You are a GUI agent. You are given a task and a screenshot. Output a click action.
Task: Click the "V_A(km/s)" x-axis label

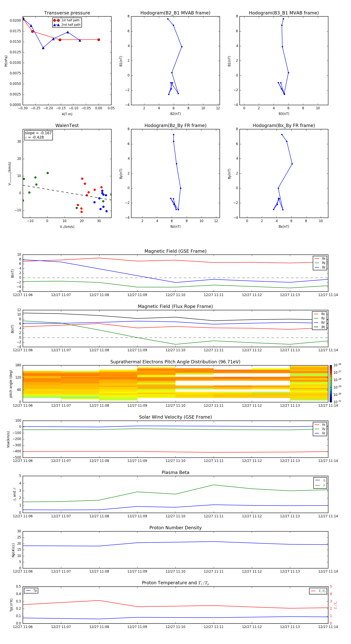(67, 227)
